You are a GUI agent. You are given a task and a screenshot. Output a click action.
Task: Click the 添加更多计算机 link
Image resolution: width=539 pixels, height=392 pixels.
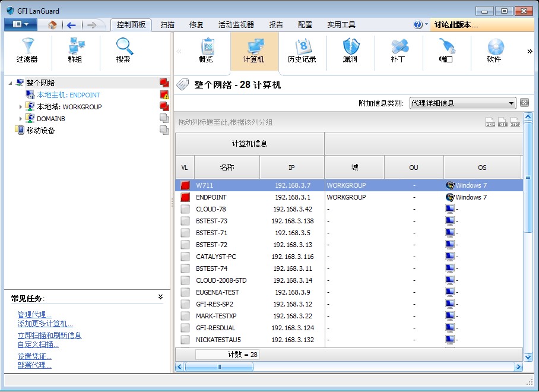click(45, 324)
